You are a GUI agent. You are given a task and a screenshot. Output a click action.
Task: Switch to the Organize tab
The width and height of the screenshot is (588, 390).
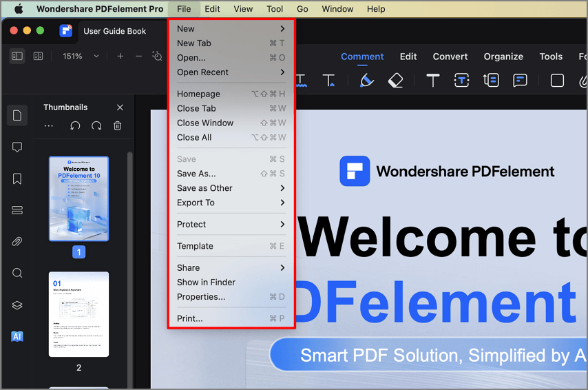[x=503, y=57]
